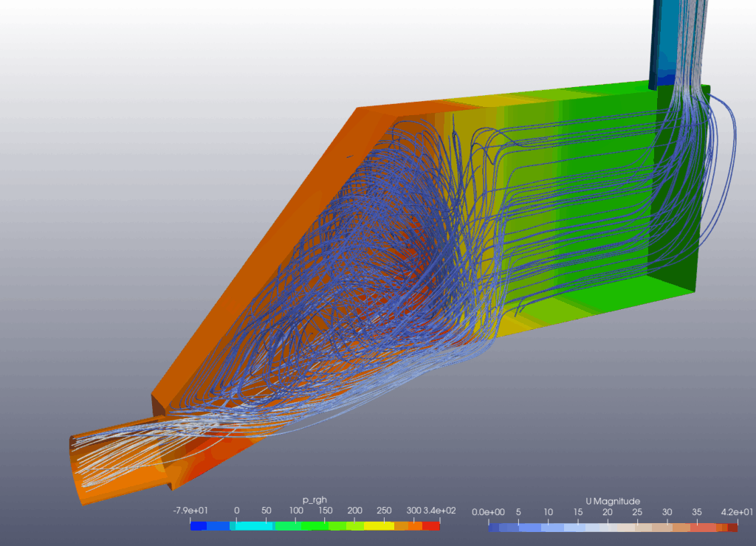Click the 25 tick label on U Magnitude legend

(x=637, y=512)
